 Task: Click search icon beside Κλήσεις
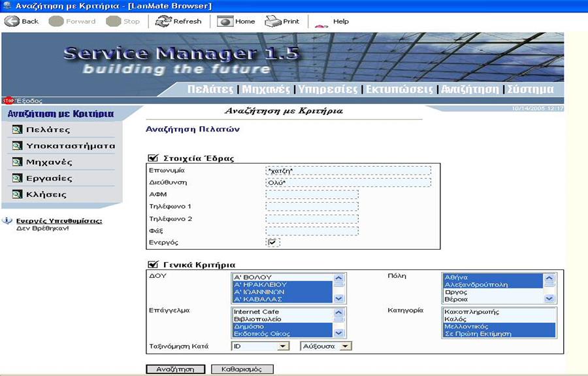click(x=17, y=194)
